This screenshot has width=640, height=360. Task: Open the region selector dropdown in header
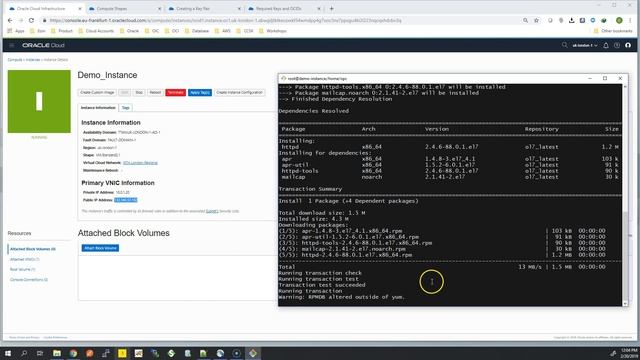pyautogui.click(x=584, y=45)
